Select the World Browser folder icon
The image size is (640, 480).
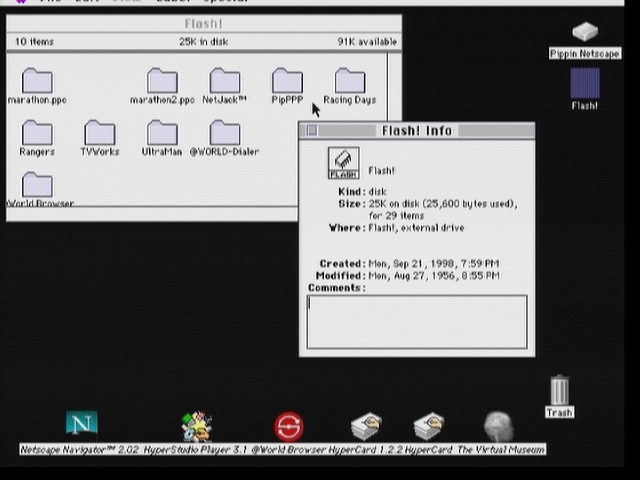tap(37, 184)
